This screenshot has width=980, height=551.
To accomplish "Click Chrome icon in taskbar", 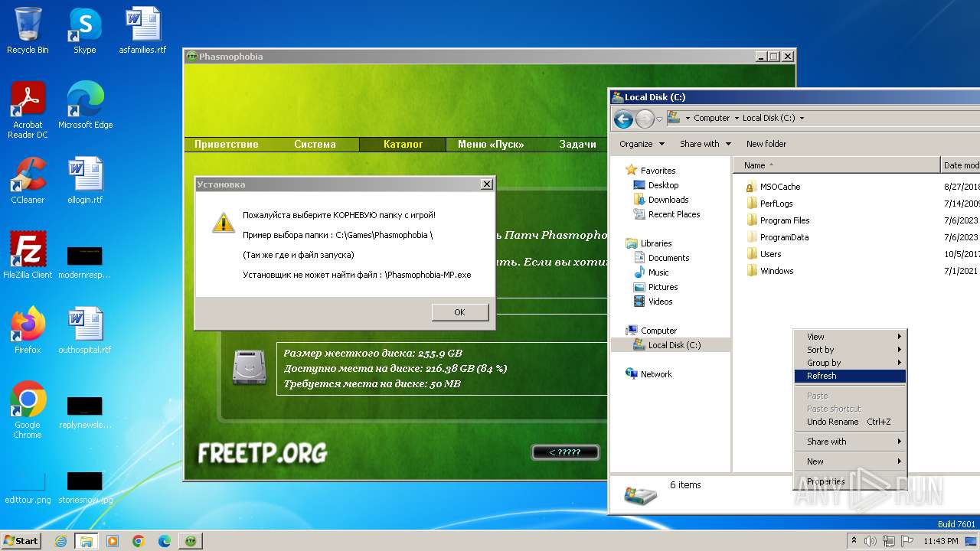I will pos(139,541).
